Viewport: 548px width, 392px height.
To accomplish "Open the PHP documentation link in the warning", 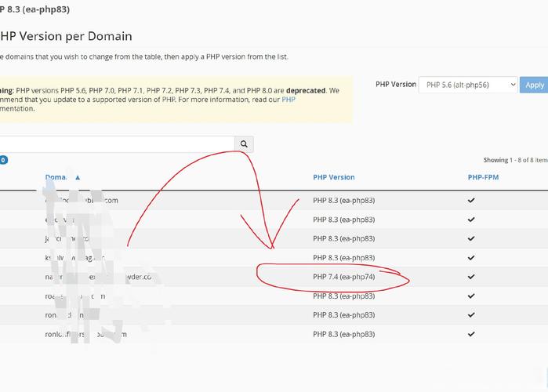I will pos(288,100).
